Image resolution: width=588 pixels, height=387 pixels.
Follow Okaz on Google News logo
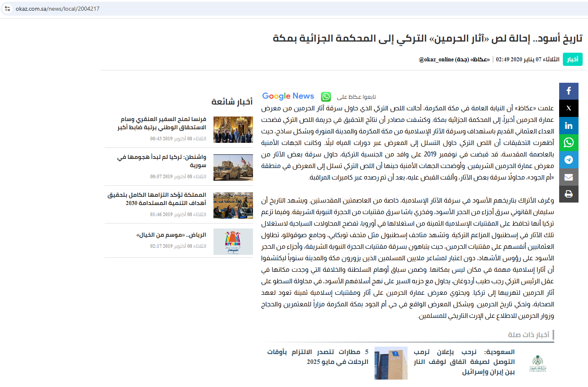[288, 96]
